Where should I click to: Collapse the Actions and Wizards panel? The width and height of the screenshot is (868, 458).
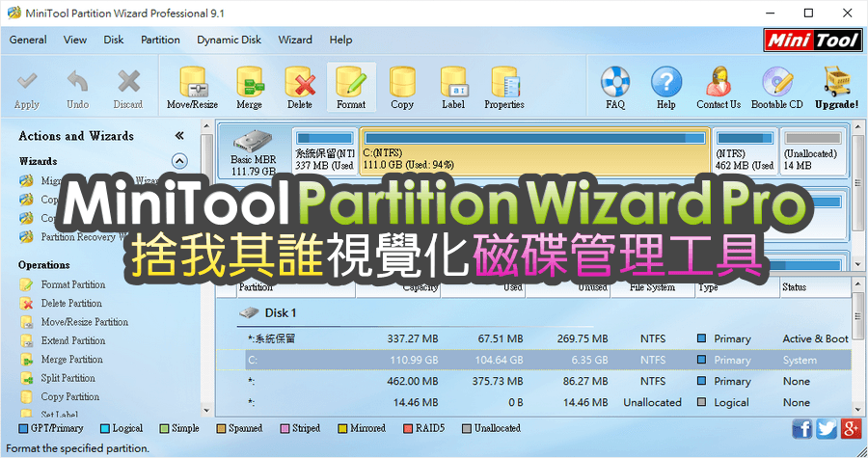coord(178,136)
